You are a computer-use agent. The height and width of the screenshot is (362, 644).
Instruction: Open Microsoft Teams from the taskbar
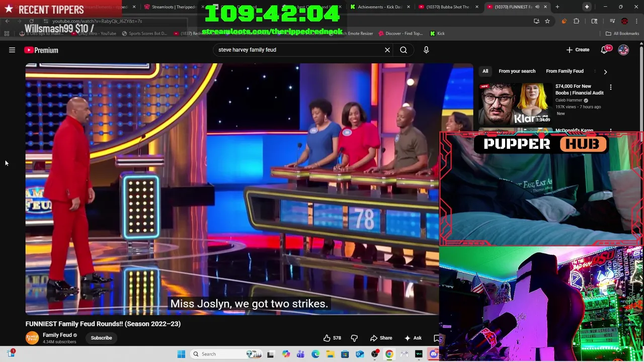tap(300, 354)
